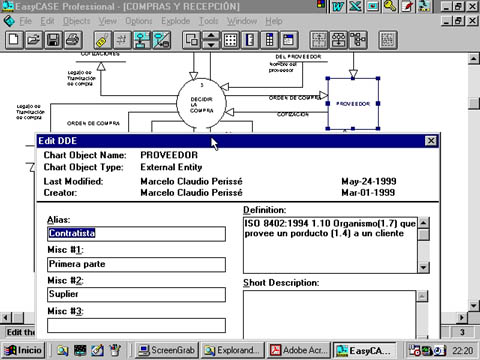Image resolution: width=480 pixels, height=360 pixels.
Task: Toggle the dotted grid toolbar icon
Action: [231, 40]
